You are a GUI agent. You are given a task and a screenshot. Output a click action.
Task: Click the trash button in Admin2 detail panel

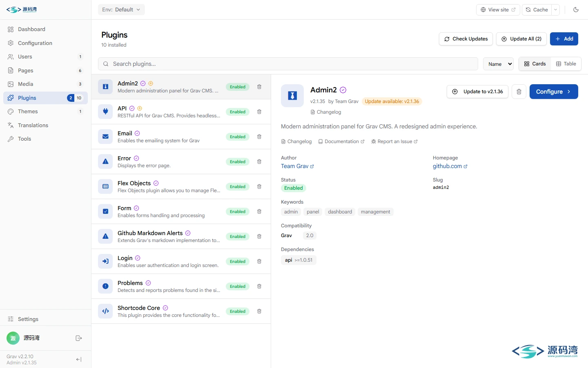pos(519,92)
